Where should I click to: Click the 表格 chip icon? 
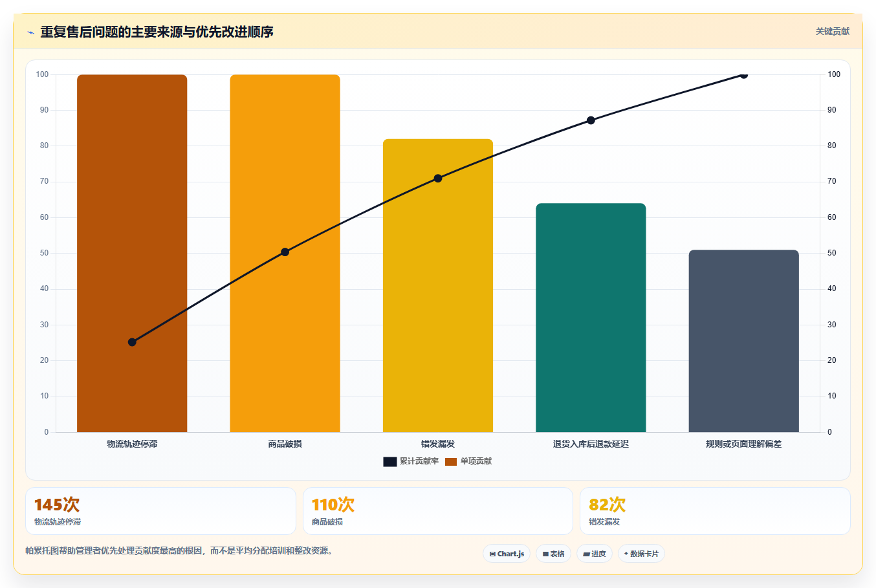pos(545,554)
